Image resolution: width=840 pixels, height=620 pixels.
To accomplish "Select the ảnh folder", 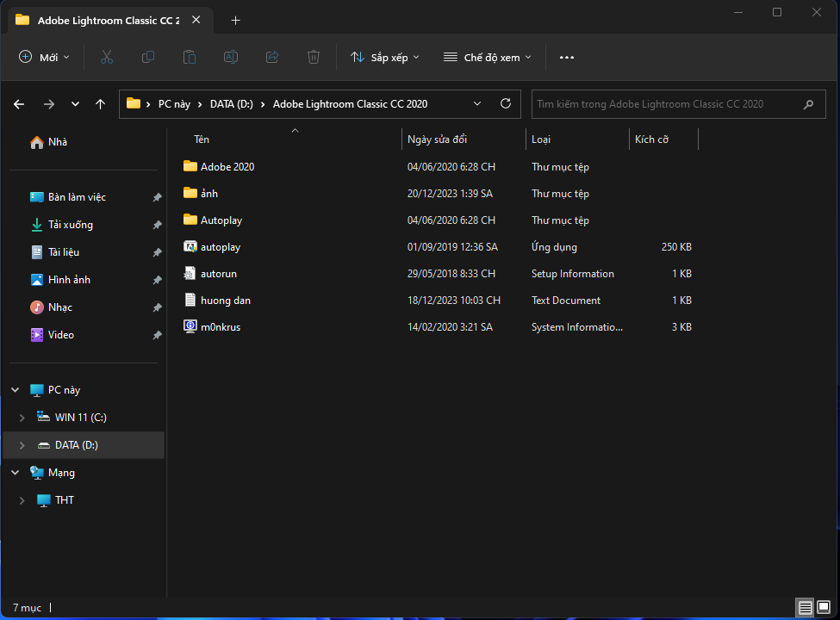I will pyautogui.click(x=201, y=193).
